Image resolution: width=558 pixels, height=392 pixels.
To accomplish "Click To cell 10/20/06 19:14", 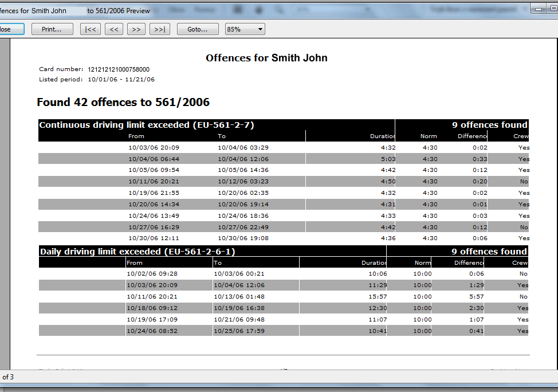I will 243,205.
